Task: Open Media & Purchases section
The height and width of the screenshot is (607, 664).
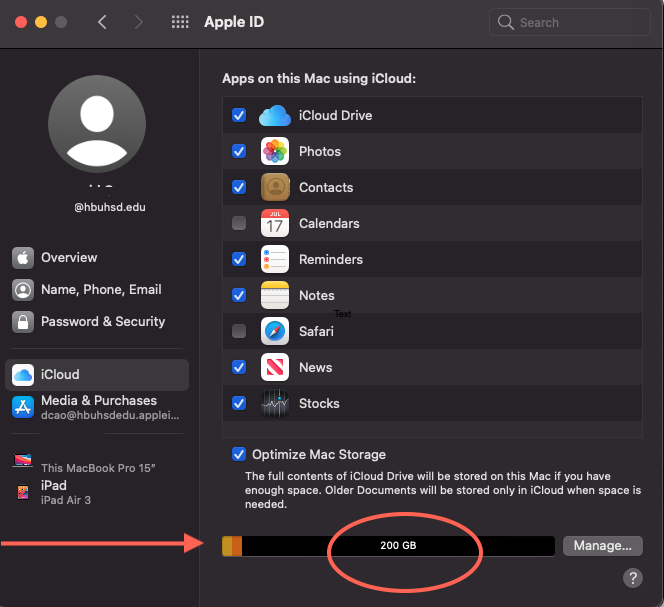Action: [97, 407]
